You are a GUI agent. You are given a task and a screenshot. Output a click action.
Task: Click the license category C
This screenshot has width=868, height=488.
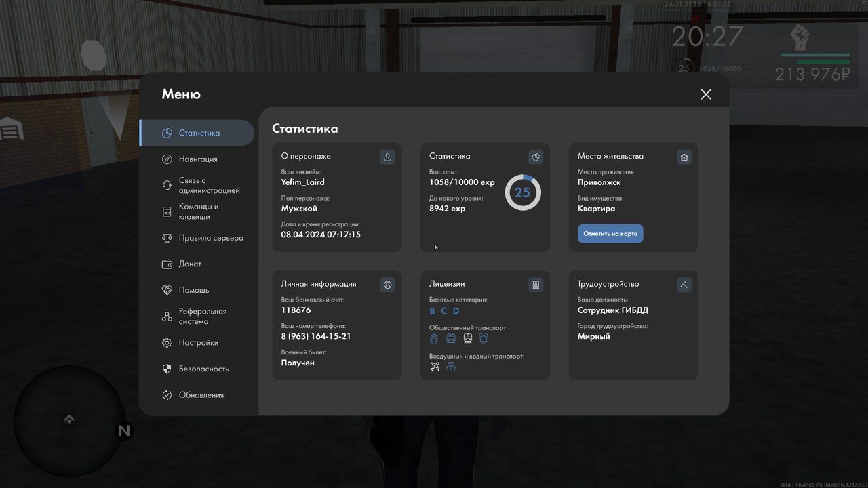click(444, 311)
